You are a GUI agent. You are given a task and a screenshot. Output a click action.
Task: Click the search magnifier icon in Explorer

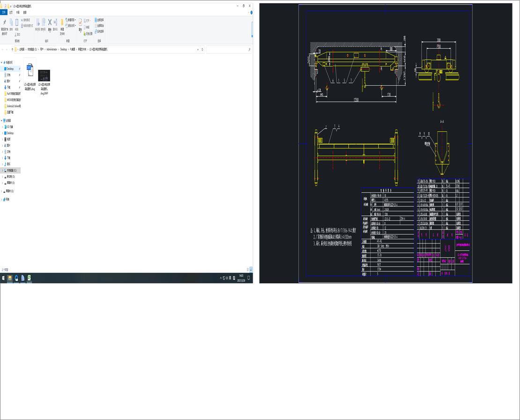pyautogui.click(x=249, y=49)
